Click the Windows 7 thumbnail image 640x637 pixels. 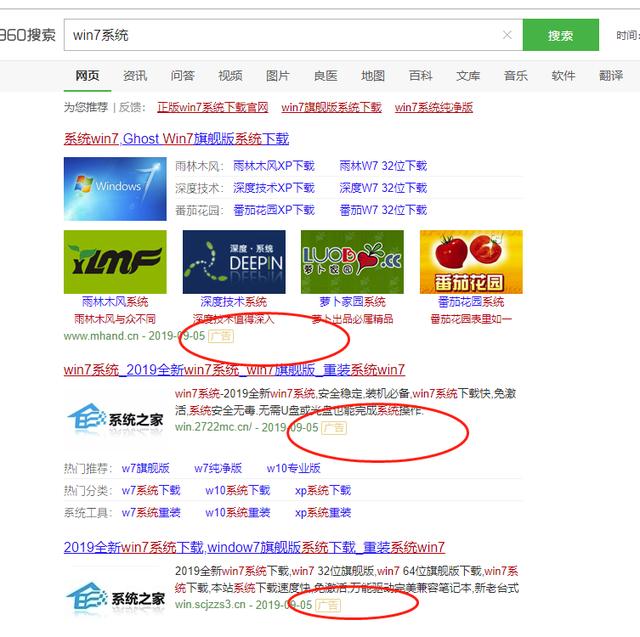[x=115, y=189]
